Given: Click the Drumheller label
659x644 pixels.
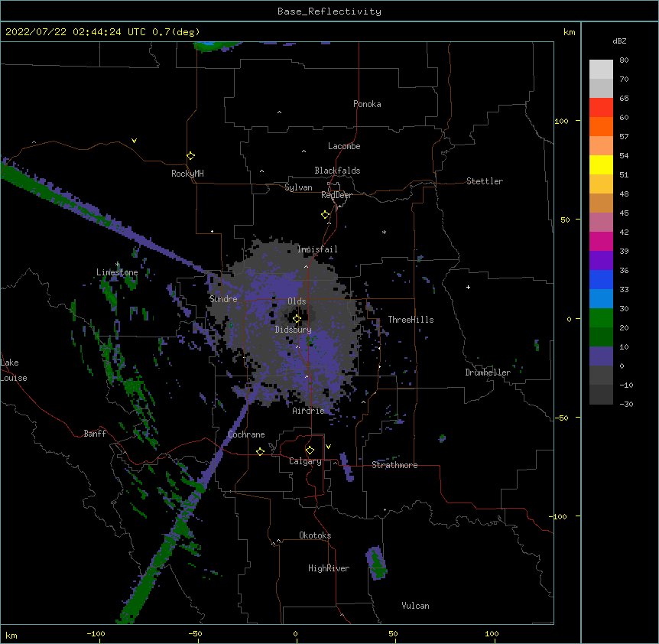Looking at the screenshot, I should tap(488, 372).
